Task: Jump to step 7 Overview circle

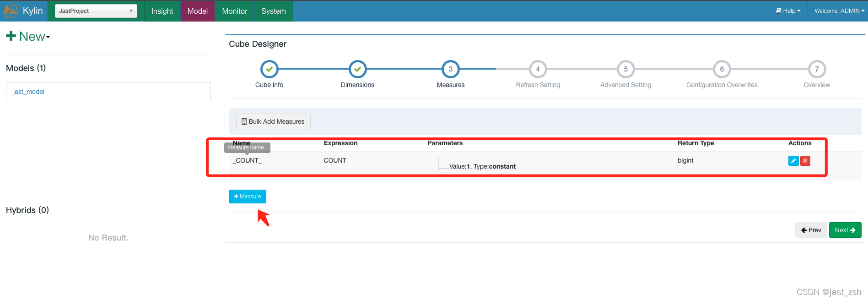Action: point(817,69)
